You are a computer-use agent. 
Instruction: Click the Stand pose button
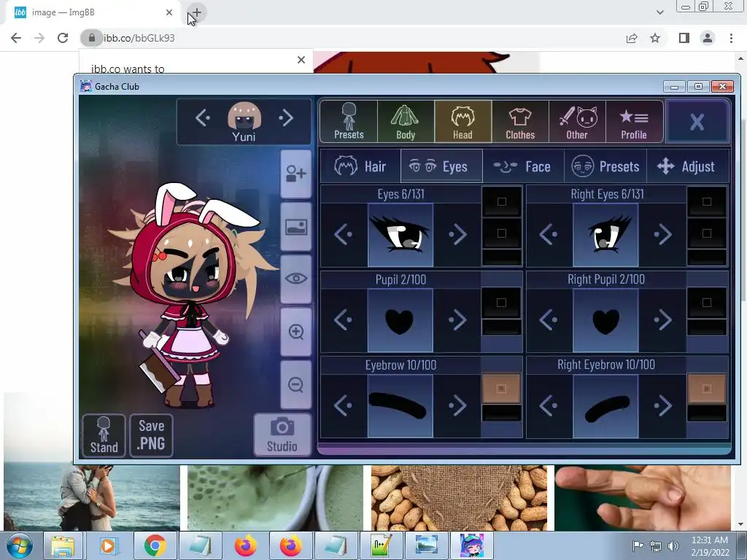click(104, 435)
